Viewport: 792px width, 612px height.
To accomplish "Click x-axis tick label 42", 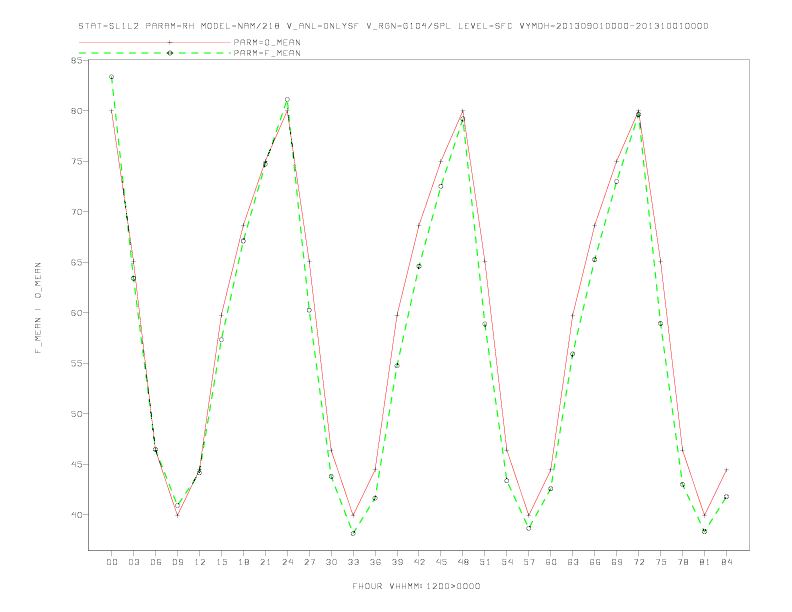I will tap(419, 562).
